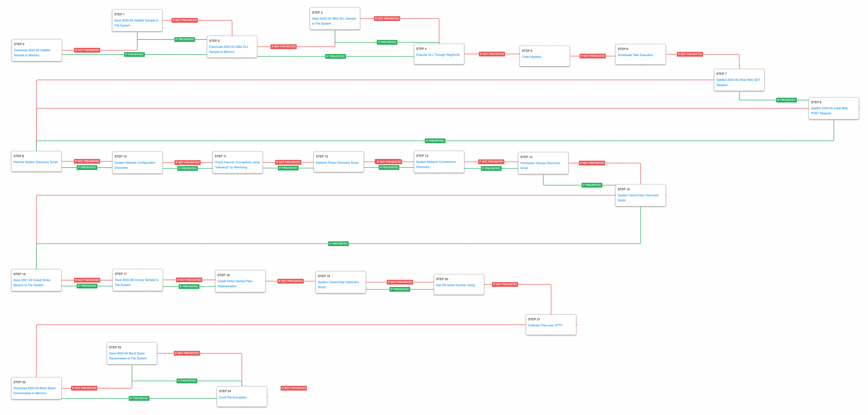
Task: Open 'Download 2022-05 QakBot Sample to Memory' link
Action: [x=32, y=50]
